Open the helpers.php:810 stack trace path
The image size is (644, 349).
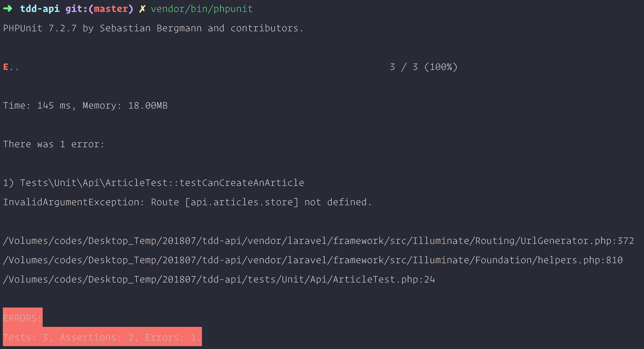[313, 260]
